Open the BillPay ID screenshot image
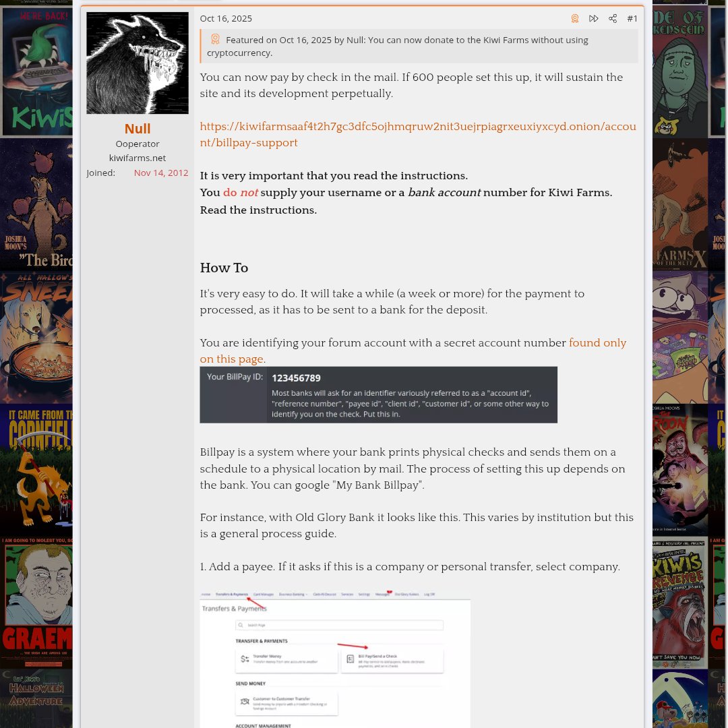Viewport: 728px width, 728px height. point(378,394)
